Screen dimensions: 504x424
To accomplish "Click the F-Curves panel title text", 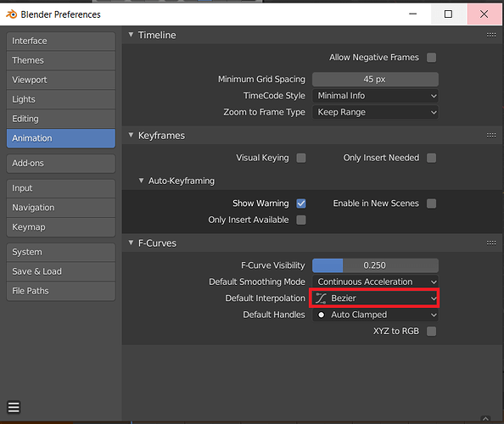I will pyautogui.click(x=157, y=243).
